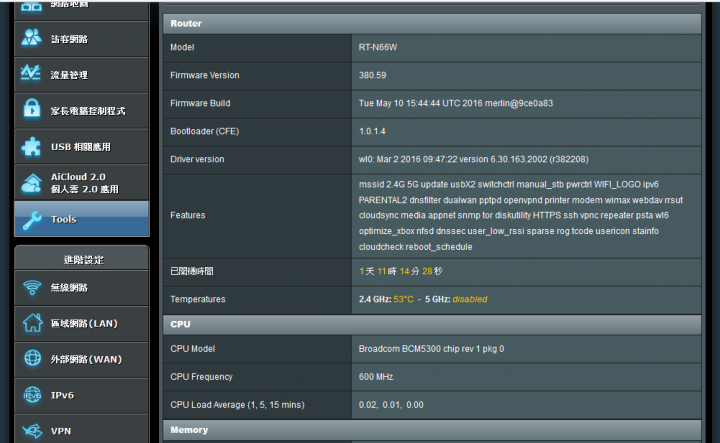
Task: Open the USB application puzzle-piece icon
Action: (x=31, y=147)
